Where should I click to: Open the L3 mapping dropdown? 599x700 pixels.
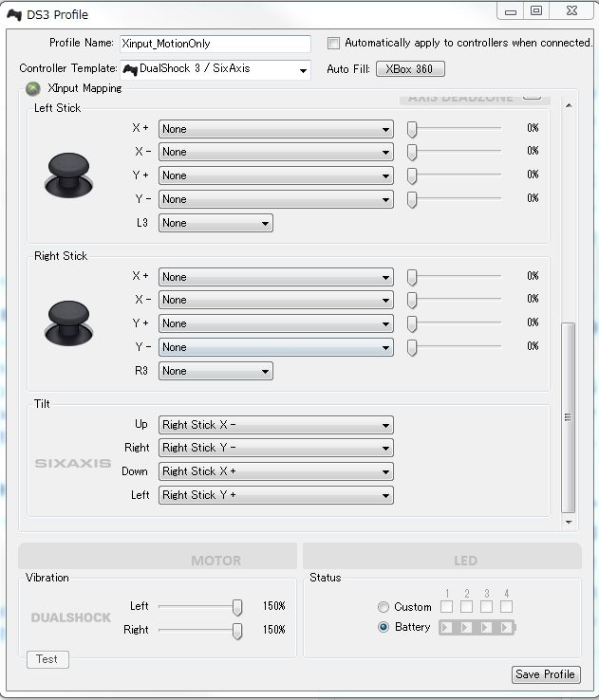coord(215,223)
